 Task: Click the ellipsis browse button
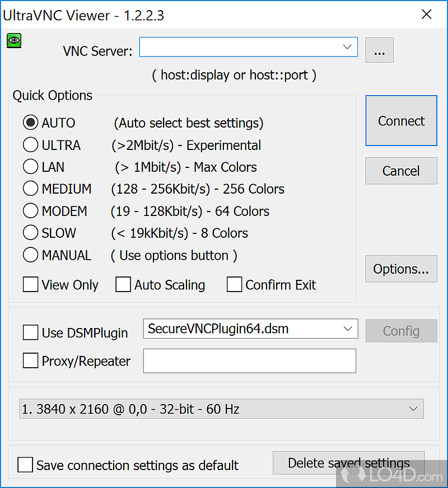click(x=379, y=51)
